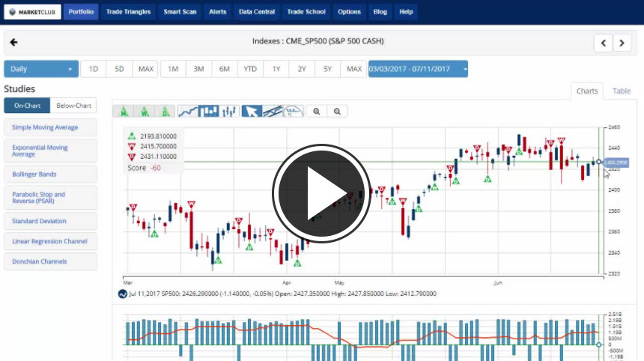Toggle the weekly Trade Triangle icon

click(x=145, y=111)
